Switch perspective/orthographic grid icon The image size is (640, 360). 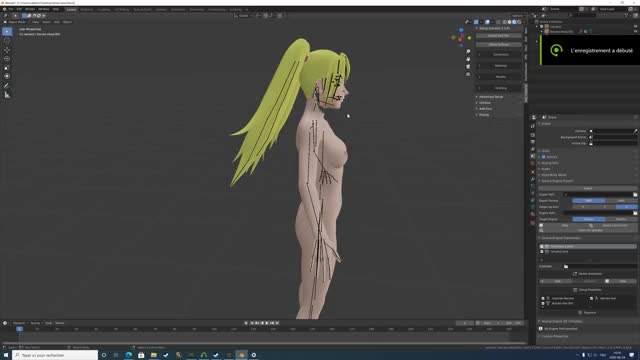(468, 74)
